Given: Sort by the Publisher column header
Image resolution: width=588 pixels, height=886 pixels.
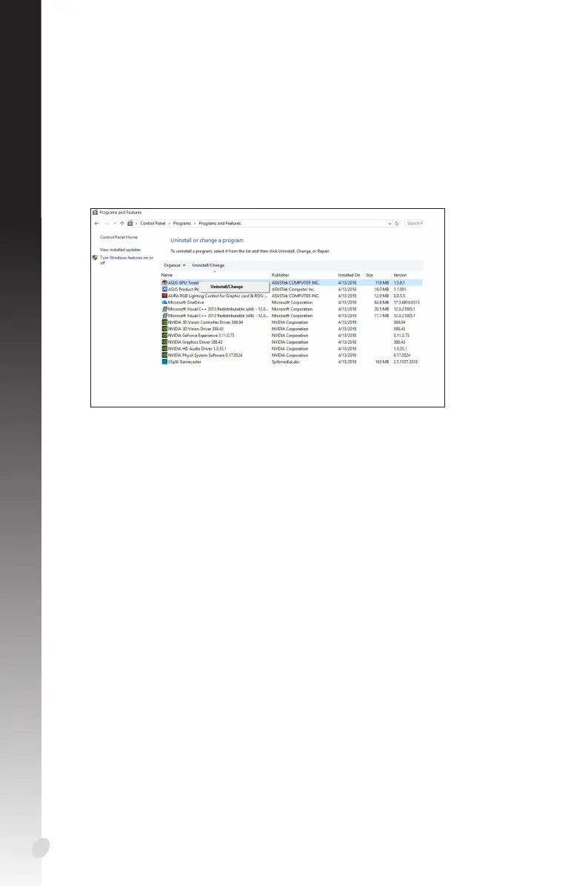Looking at the screenshot, I should [x=280, y=275].
